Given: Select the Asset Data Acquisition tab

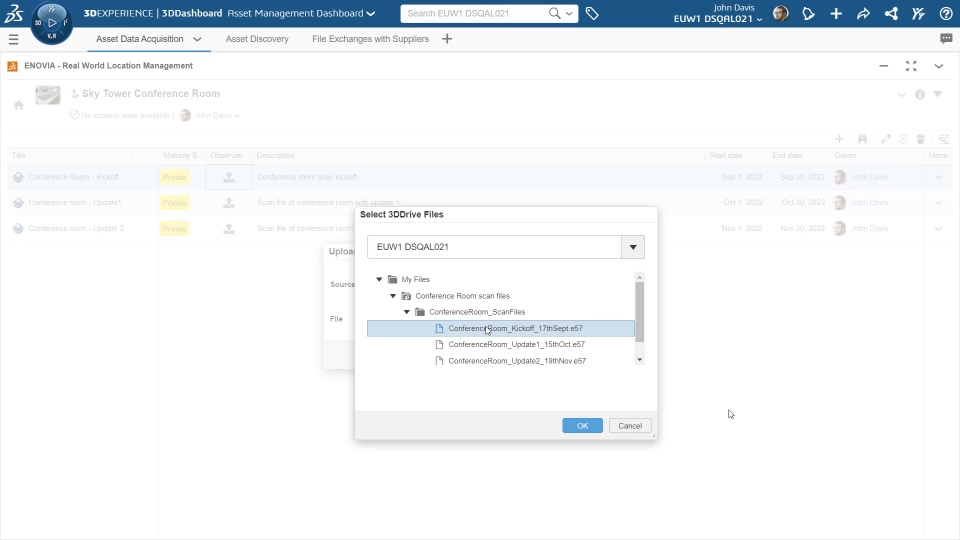Looking at the screenshot, I should coord(140,39).
